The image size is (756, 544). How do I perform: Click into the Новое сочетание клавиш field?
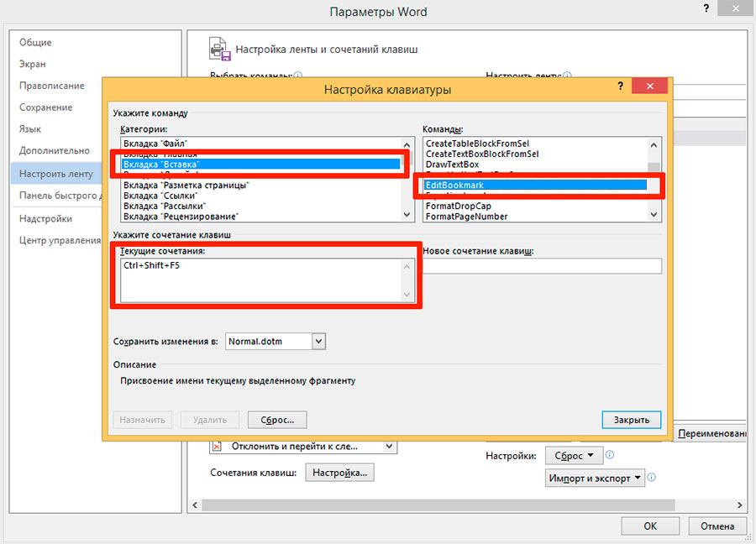pyautogui.click(x=542, y=266)
